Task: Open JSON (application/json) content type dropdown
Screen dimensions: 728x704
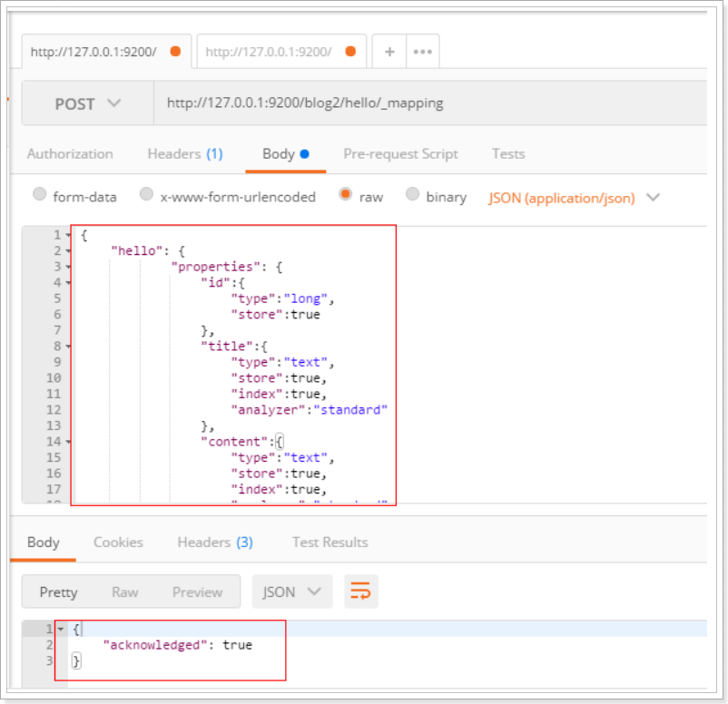Action: pos(574,198)
